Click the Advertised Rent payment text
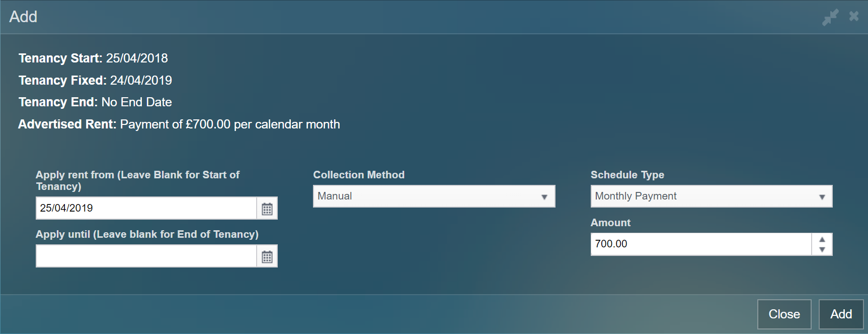868x334 pixels. click(230, 124)
